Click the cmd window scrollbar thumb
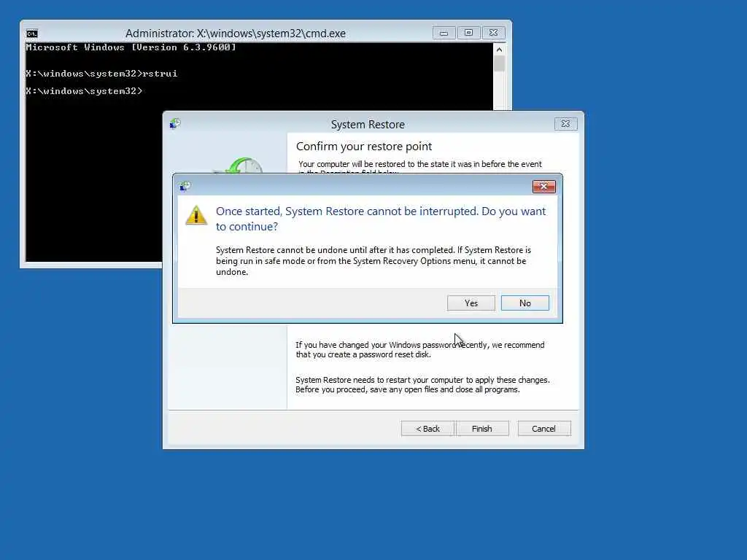Viewport: 747px width, 560px height. (499, 64)
